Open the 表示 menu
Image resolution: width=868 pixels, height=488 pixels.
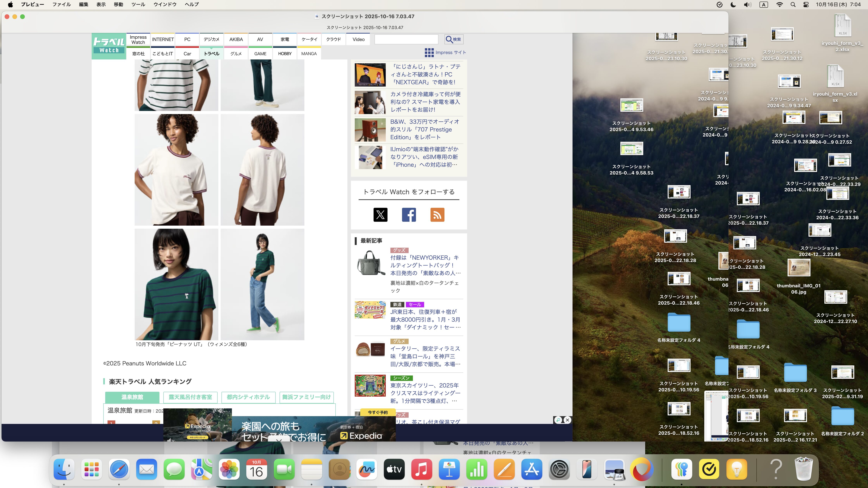(101, 5)
